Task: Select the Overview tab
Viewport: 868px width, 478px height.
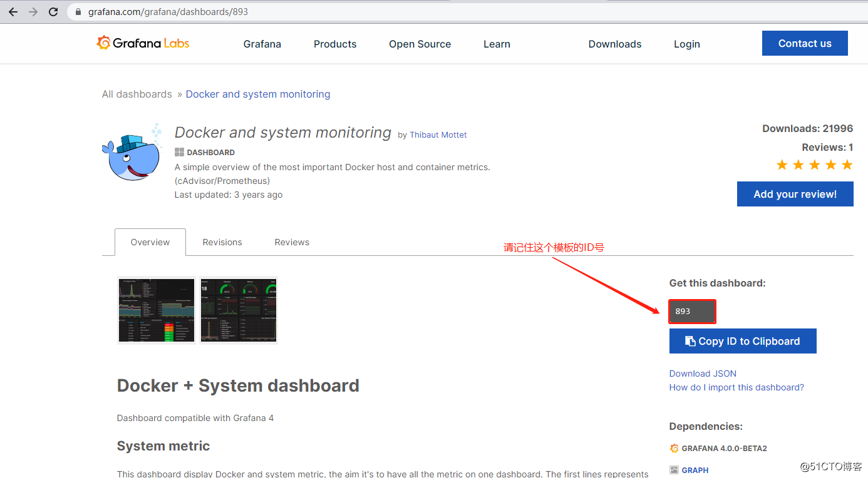Action: tap(150, 242)
